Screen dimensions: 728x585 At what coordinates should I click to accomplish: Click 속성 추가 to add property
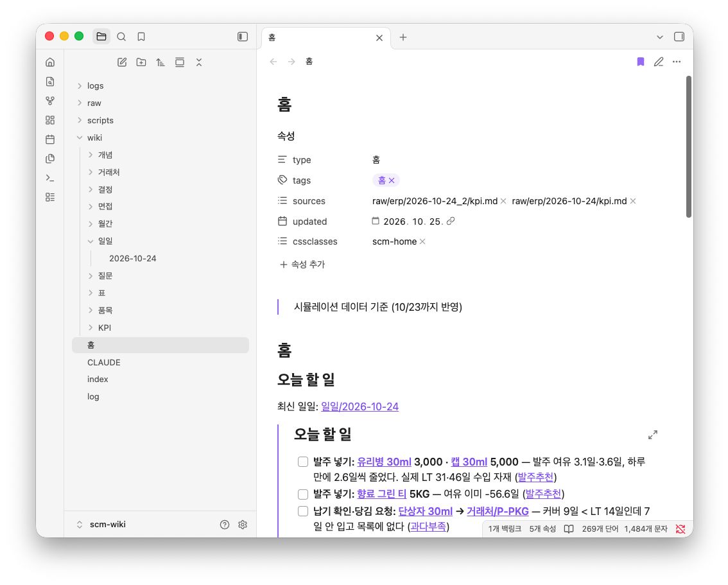click(x=302, y=265)
